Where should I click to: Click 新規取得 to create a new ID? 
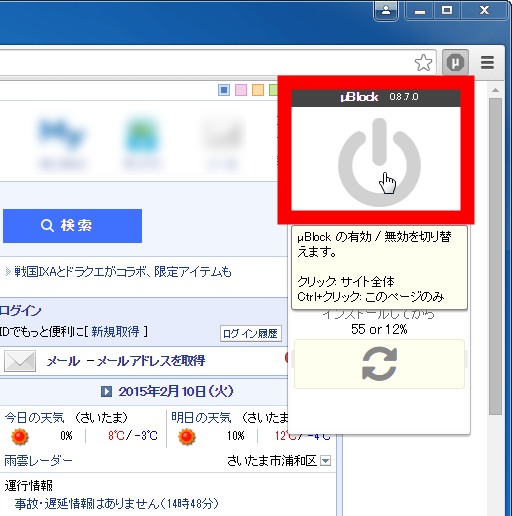coord(115,332)
